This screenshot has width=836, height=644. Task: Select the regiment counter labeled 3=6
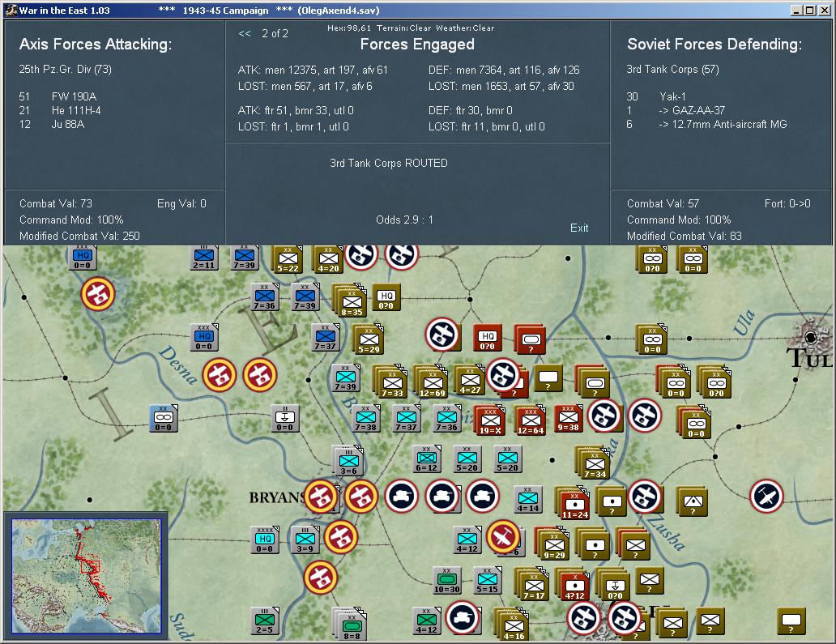pos(348,461)
